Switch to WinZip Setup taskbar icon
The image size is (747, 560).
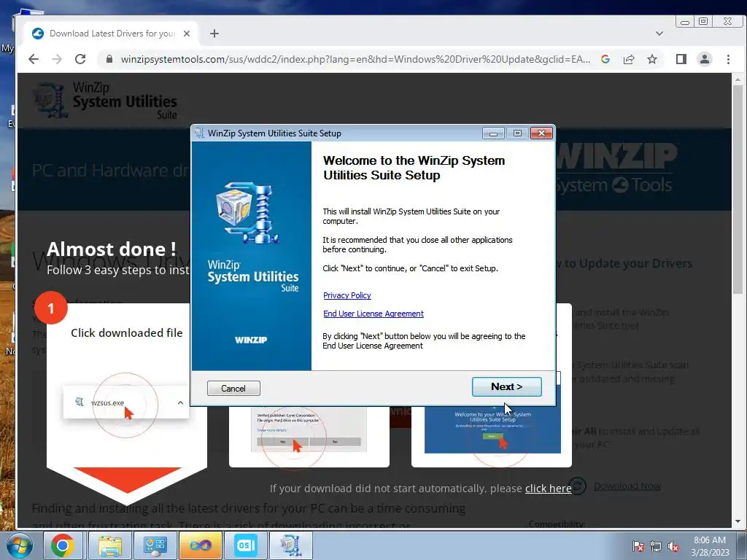tap(290, 545)
